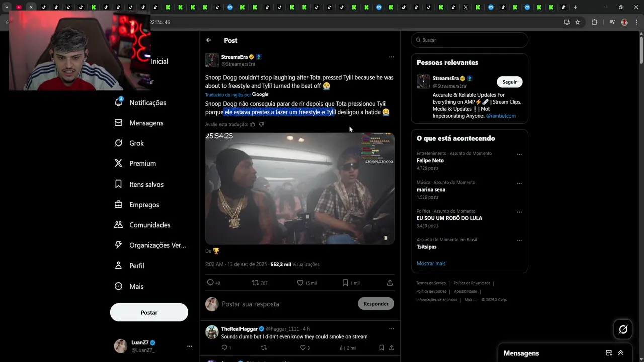Open Política de Privacidade link
The width and height of the screenshot is (644, 362).
[471, 283]
